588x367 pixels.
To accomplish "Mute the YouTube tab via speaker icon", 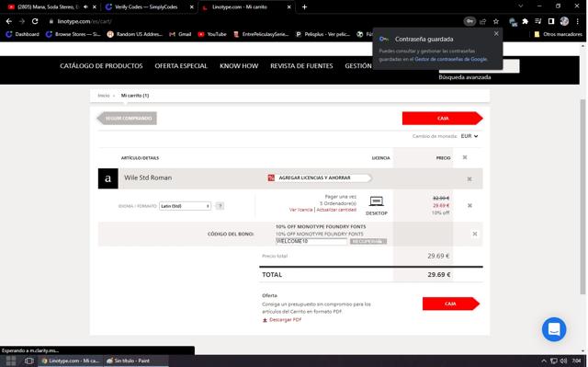I will point(85,6).
